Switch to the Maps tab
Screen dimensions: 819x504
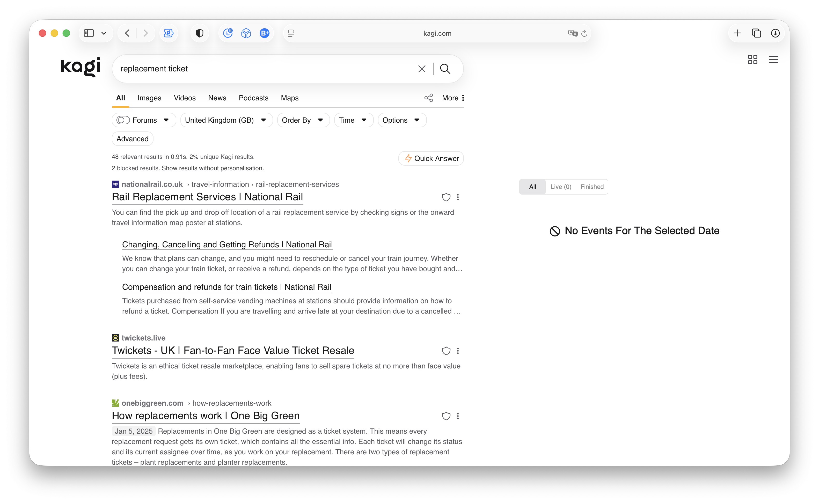point(289,98)
